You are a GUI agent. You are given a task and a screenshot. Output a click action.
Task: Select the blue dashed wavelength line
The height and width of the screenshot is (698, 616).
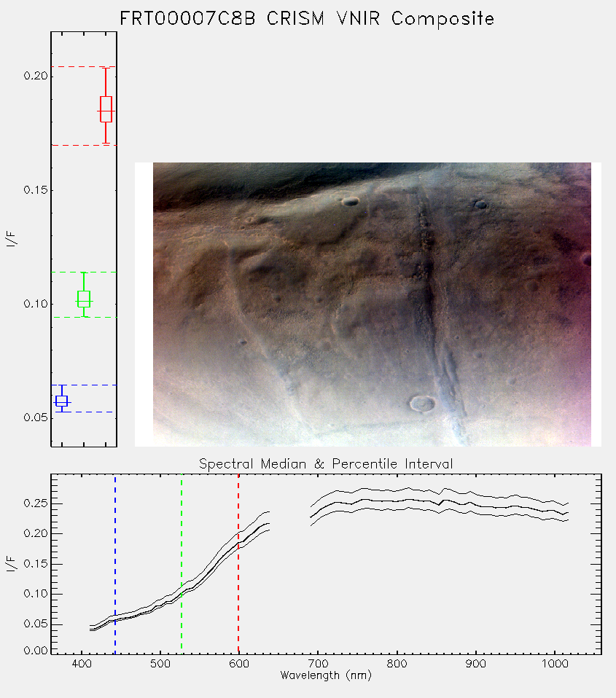pos(115,564)
